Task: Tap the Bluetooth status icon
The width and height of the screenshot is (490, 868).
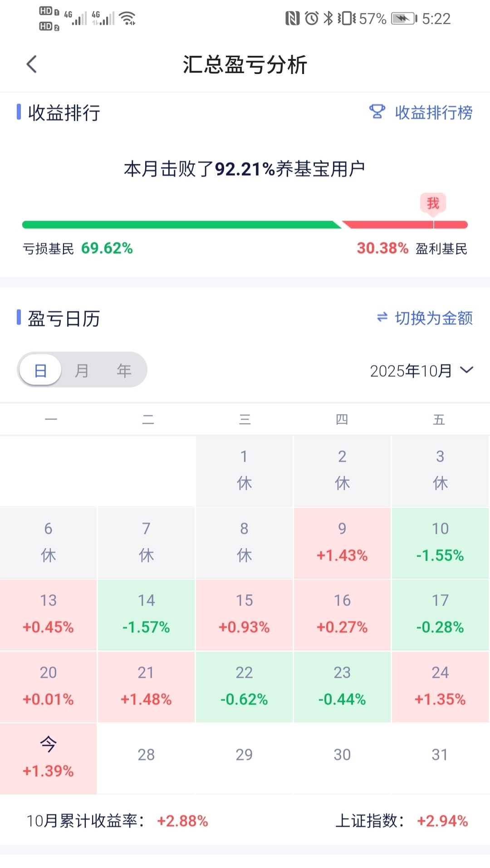Action: pos(328,19)
